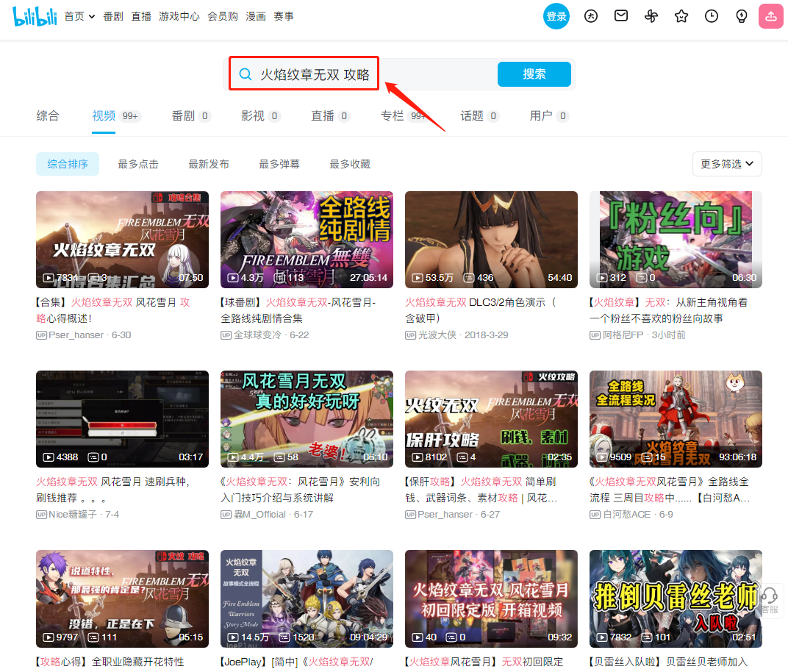Open the 说道特性 video thumbnail
The image size is (788, 672).
click(122, 598)
